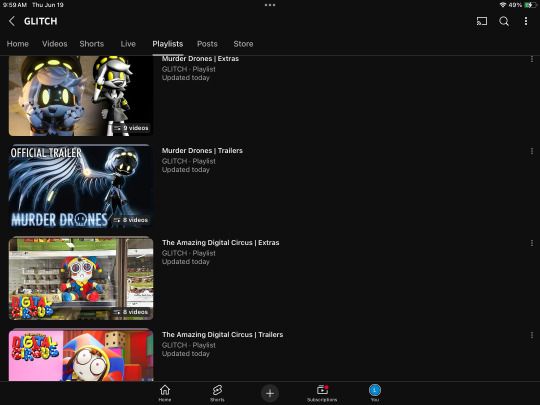540x405 pixels.
Task: Open the Murder Drones | Trailers title
Action: coord(202,150)
